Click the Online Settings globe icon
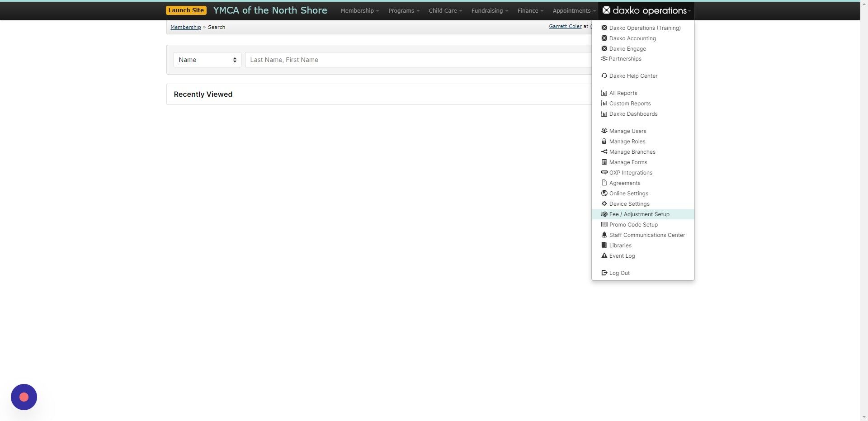868x421 pixels. tap(604, 193)
